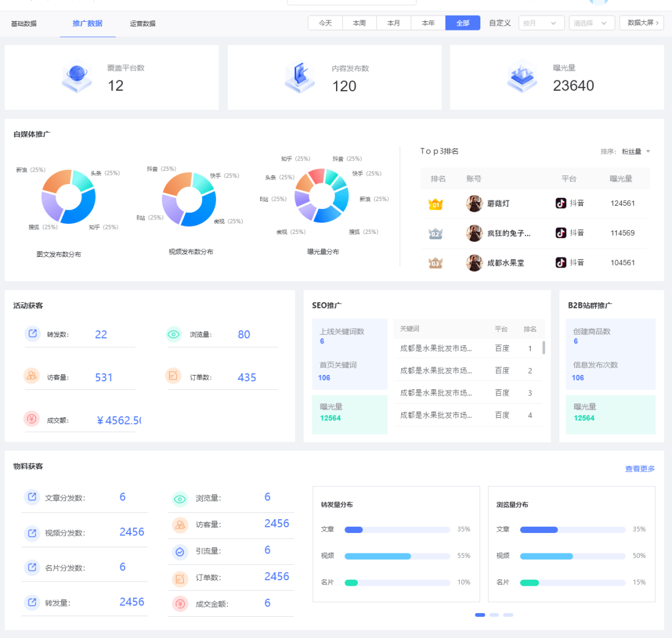Image resolution: width=672 pixels, height=638 pixels.
Task: Select the 全部 time range
Action: tap(463, 23)
